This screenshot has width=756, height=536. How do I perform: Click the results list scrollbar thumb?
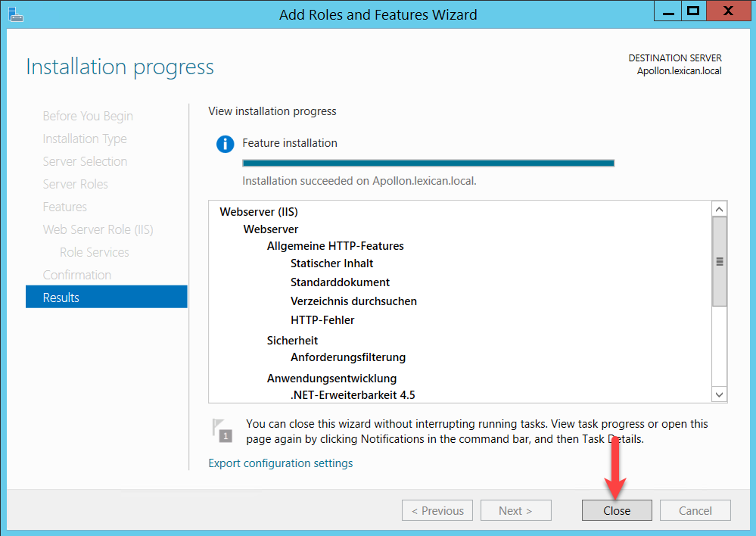(719, 261)
